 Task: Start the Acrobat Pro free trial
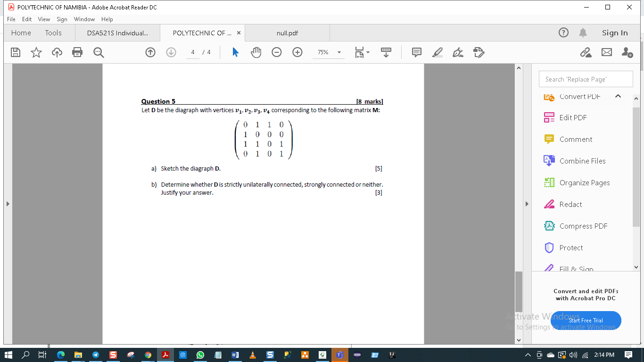[x=586, y=320]
